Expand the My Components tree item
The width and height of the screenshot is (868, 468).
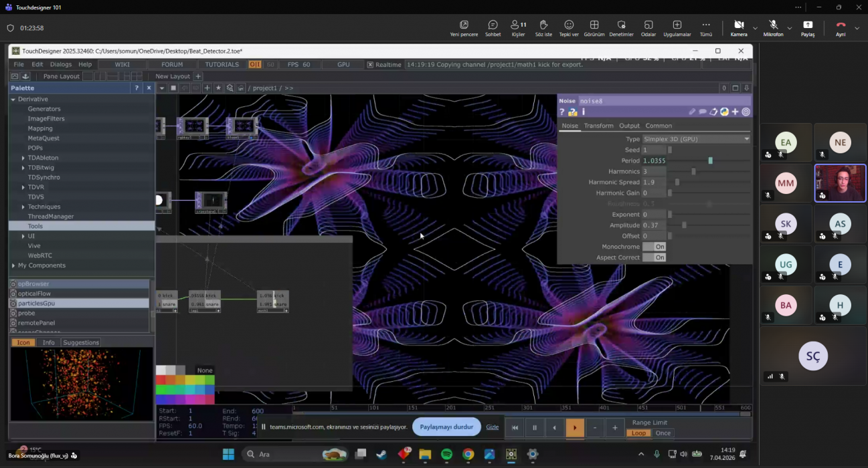point(13,265)
